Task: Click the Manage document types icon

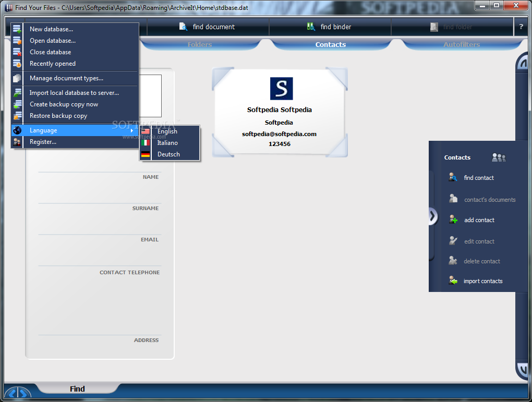Action: 17,78
